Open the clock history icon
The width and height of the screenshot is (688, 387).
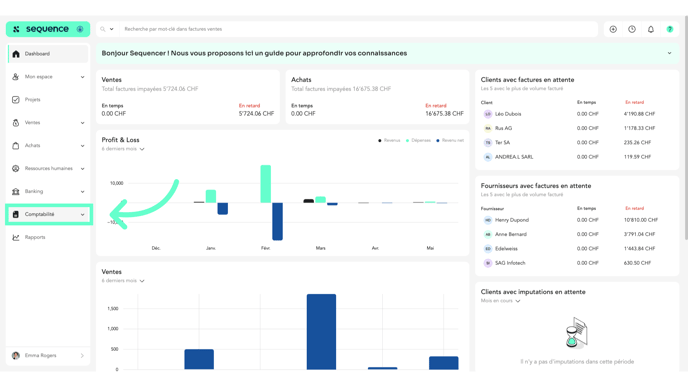pos(632,29)
